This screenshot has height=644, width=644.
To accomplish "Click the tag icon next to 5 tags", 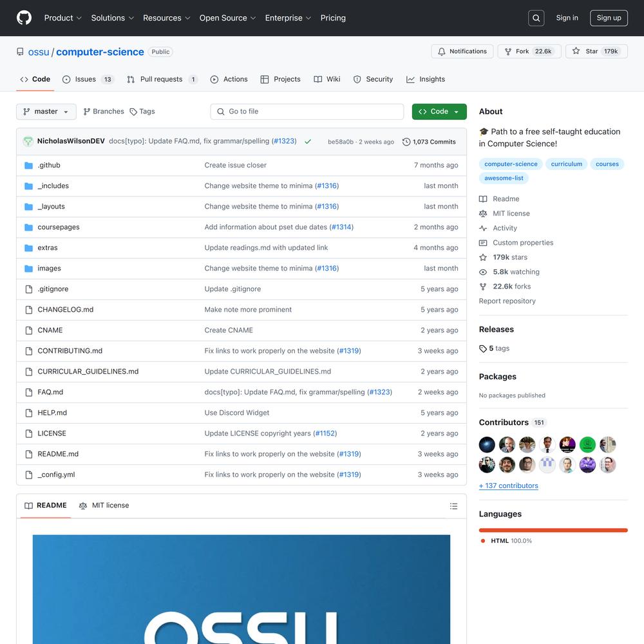I will (x=483, y=348).
